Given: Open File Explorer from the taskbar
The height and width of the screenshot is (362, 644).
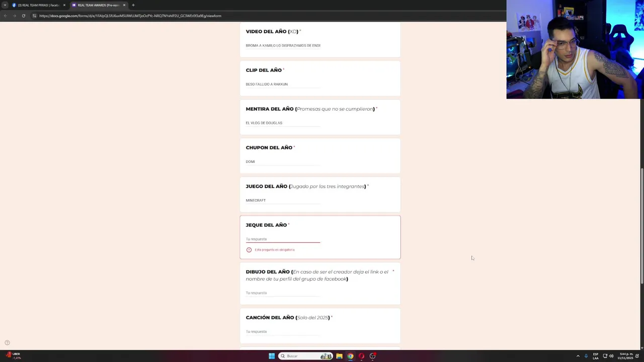Looking at the screenshot, I should click(x=339, y=356).
